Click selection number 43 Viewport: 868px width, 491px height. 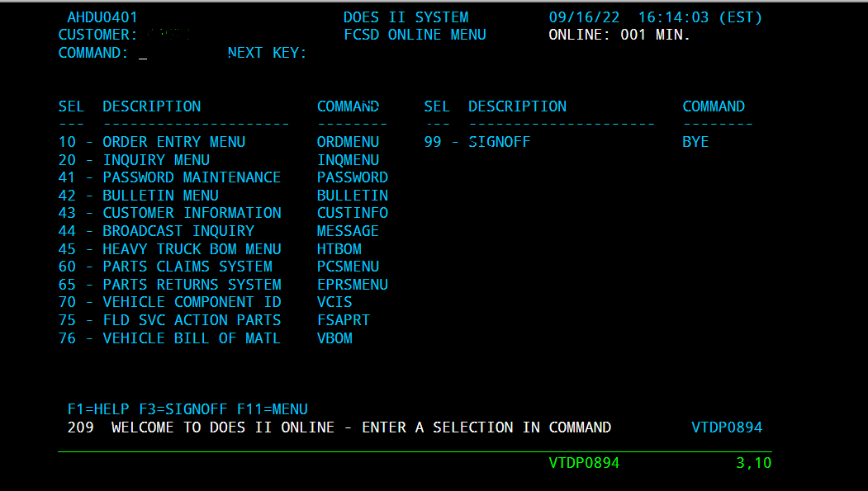[x=67, y=213]
